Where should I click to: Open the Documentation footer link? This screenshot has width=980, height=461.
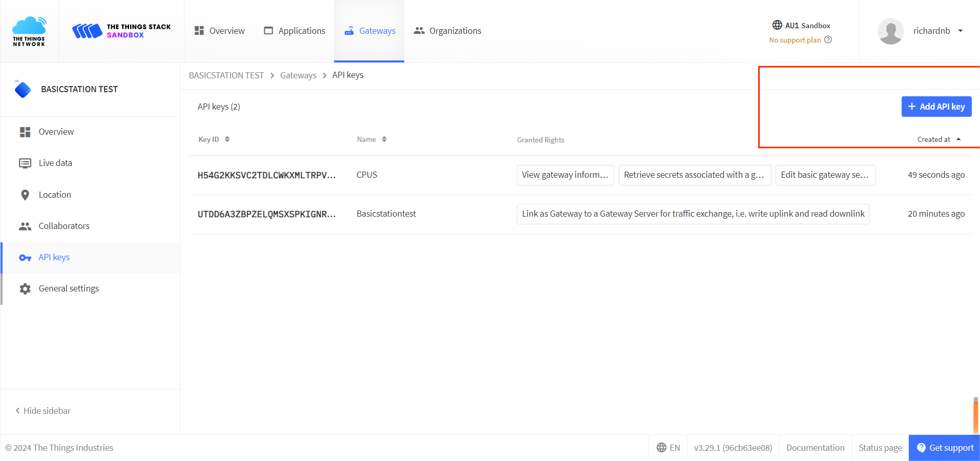pos(815,448)
